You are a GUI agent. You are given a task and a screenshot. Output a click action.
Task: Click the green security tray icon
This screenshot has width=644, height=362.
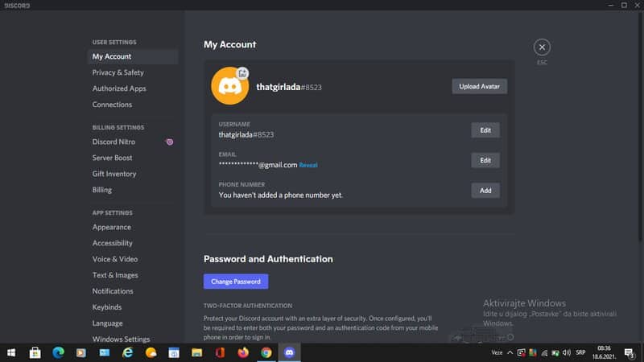[555, 352]
